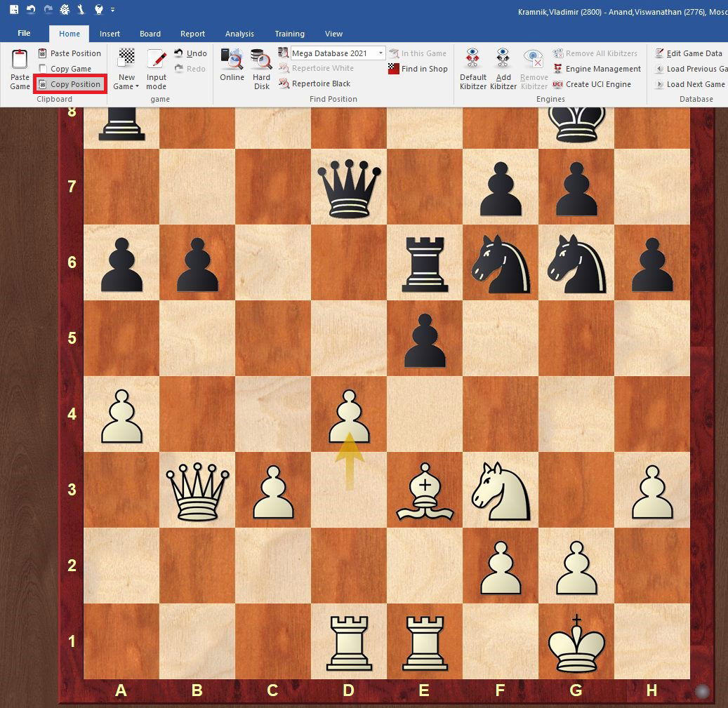Select the white queen on b3
This screenshot has width=728, height=708.
pyautogui.click(x=197, y=490)
